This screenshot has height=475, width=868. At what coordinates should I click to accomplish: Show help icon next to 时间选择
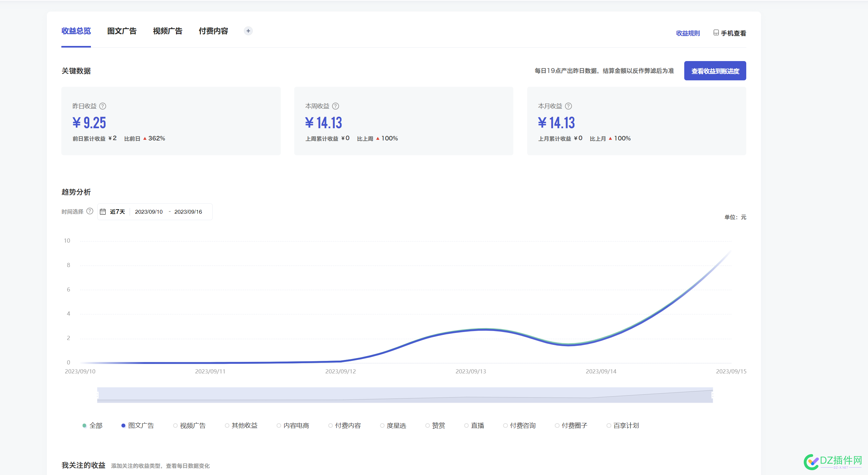(x=90, y=211)
